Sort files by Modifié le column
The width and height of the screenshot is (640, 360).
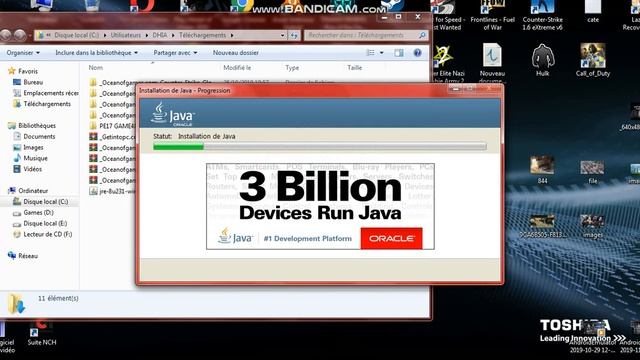237,68
